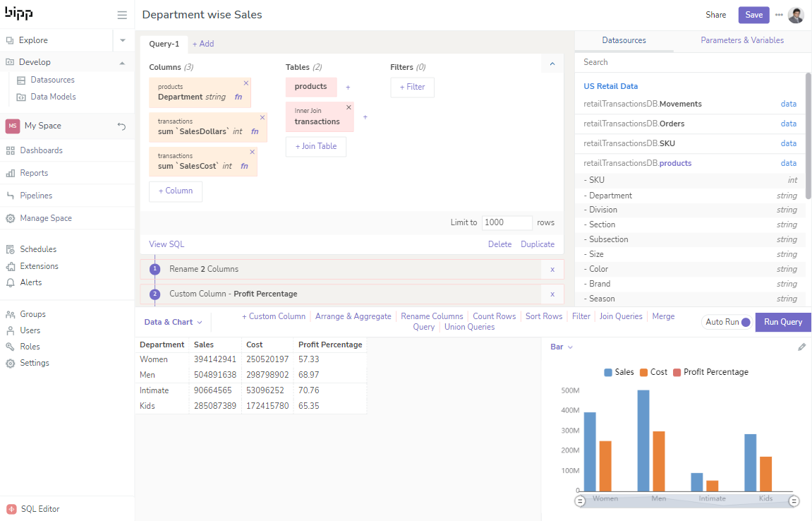The image size is (812, 521).
Task: Click the row limit input field
Action: [x=507, y=222]
